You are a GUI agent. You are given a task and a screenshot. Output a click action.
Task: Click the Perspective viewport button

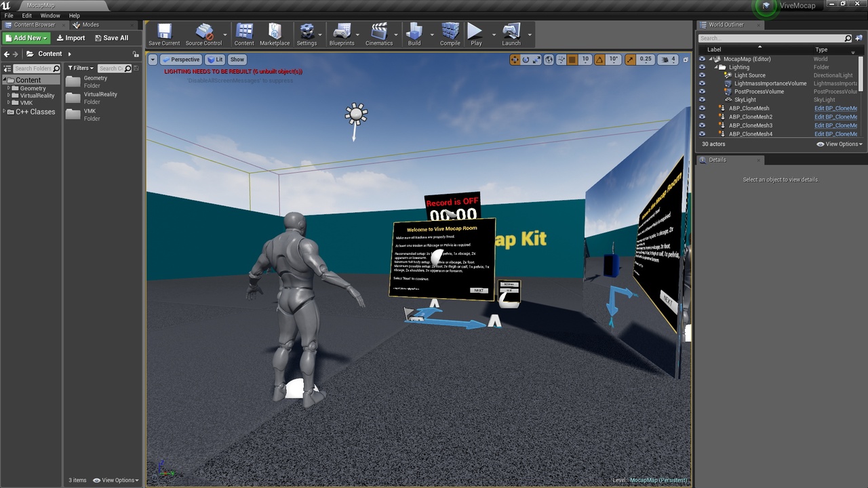(x=180, y=60)
